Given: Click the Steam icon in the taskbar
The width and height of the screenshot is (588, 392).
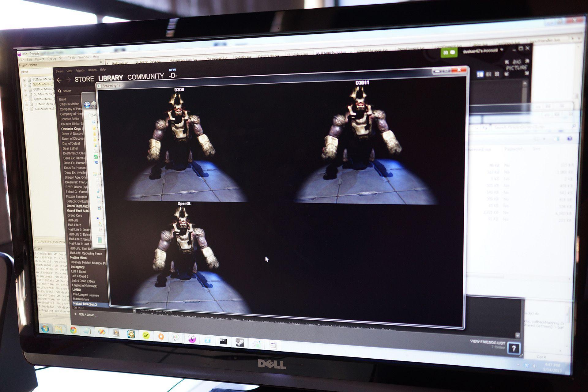Looking at the screenshot, I should [239, 342].
